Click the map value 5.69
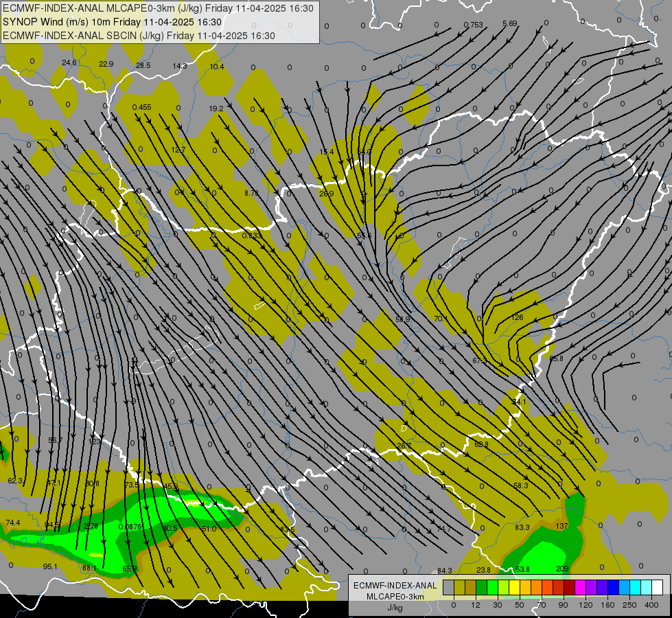This screenshot has height=618, width=672. pos(510,23)
